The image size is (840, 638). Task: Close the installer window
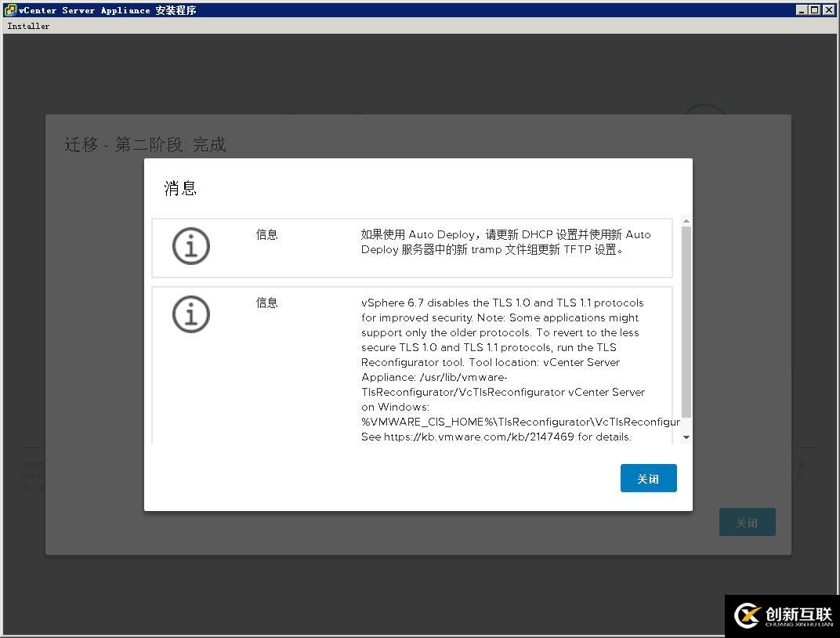coord(827,9)
